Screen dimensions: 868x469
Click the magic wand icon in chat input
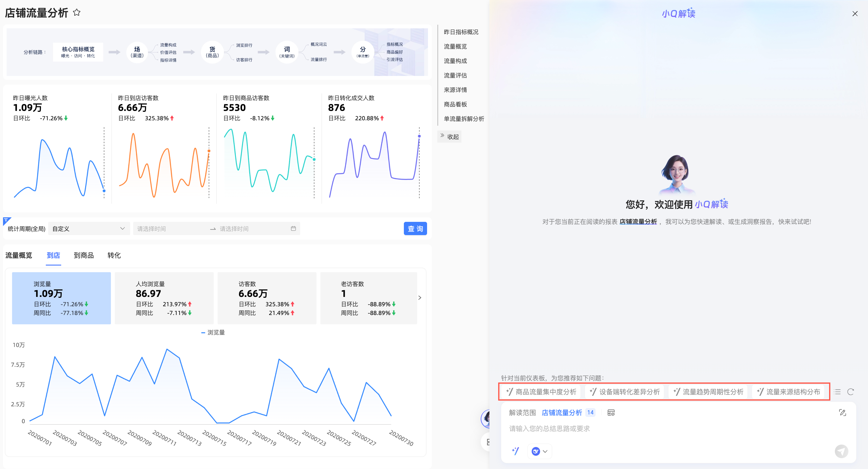516,451
